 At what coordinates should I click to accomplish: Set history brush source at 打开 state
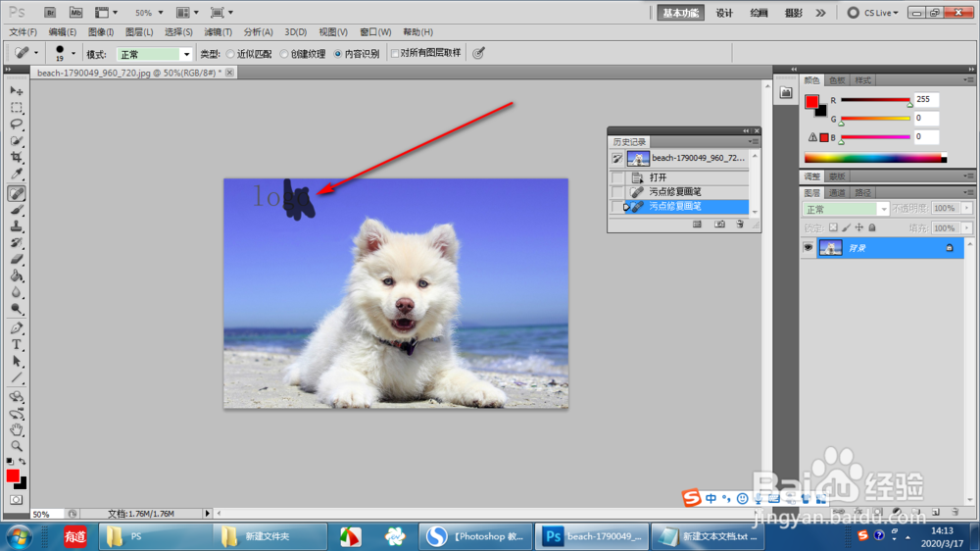coord(617,177)
